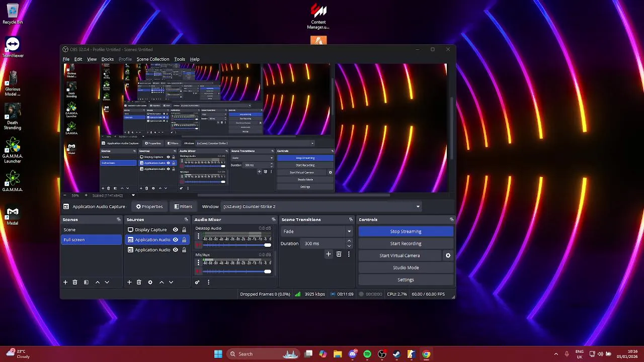Viewport: 644px width, 362px height.
Task: Open Properties for the selected source
Action: point(149,207)
